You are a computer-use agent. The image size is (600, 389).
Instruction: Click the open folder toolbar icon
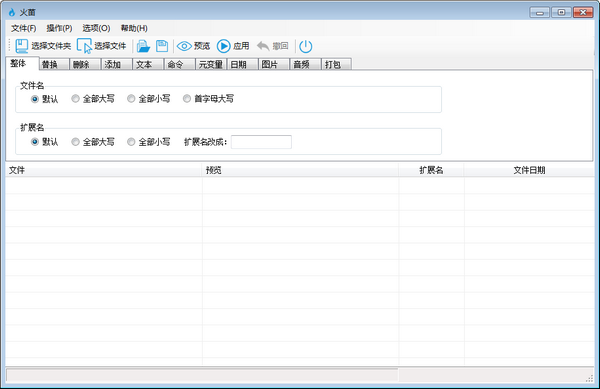point(143,46)
